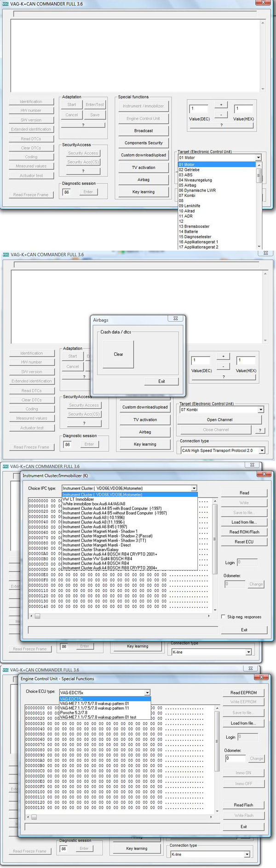Open the CAN High Speed Transport Protocol dropdown

pyautogui.click(x=262, y=451)
